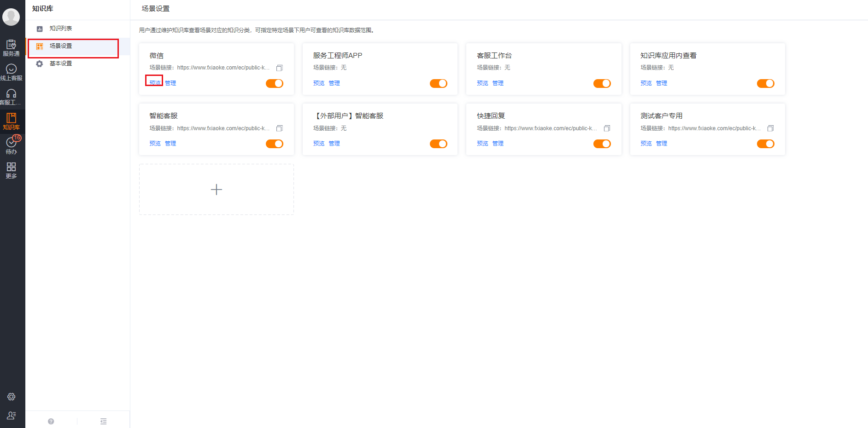Open the 待办 icon with badge
This screenshot has width=868, height=428.
click(11, 145)
